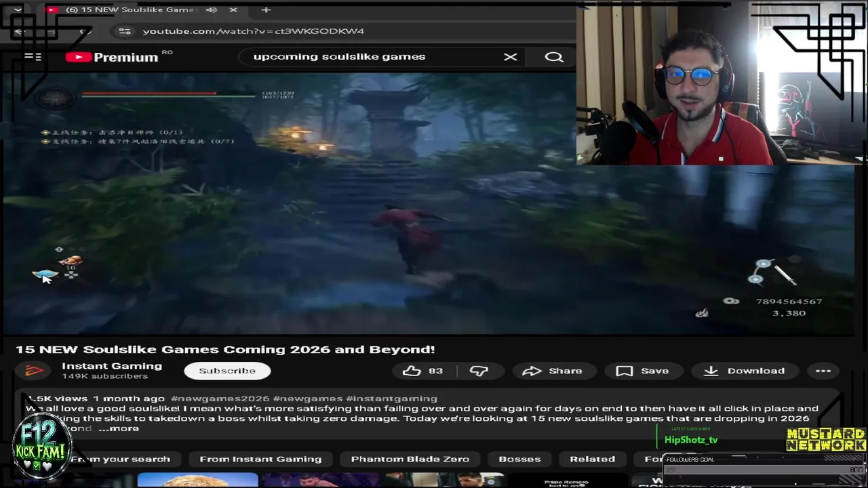Click 149K subscribers text
This screenshot has height=488, width=868.
click(104, 376)
